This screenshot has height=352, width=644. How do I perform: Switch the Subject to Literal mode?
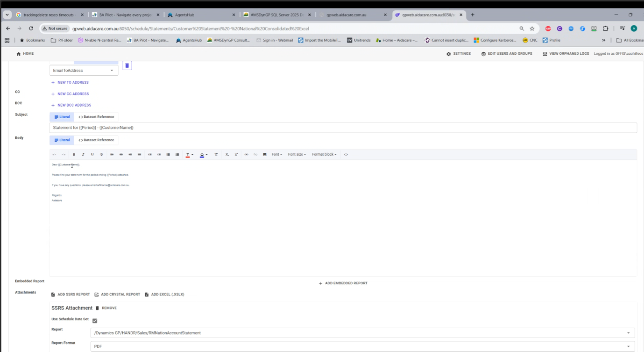pyautogui.click(x=62, y=117)
